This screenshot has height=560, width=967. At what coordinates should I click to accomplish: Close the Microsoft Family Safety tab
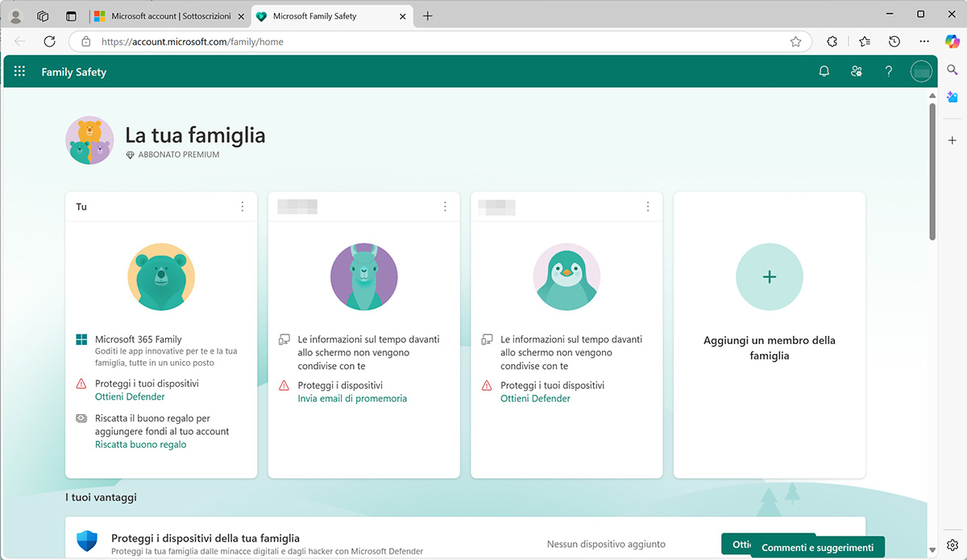coord(401,16)
